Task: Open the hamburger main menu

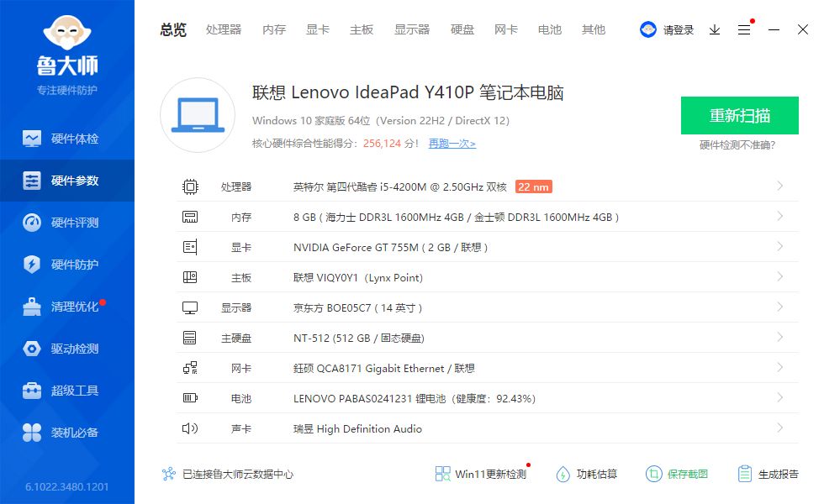Action: (x=743, y=30)
